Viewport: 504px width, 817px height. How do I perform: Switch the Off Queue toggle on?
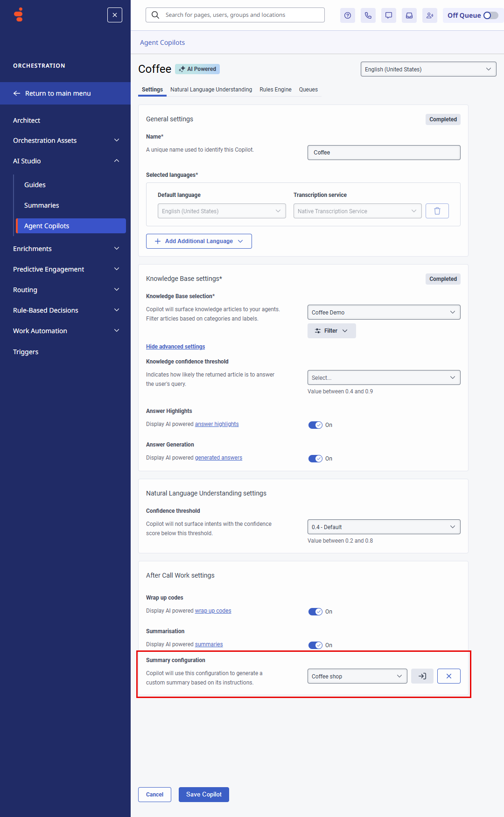[x=490, y=15]
